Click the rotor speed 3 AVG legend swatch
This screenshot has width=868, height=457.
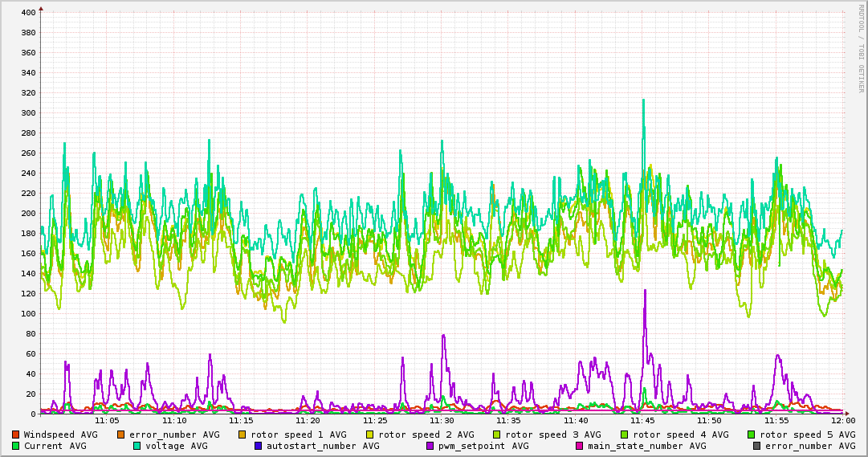[x=497, y=435]
